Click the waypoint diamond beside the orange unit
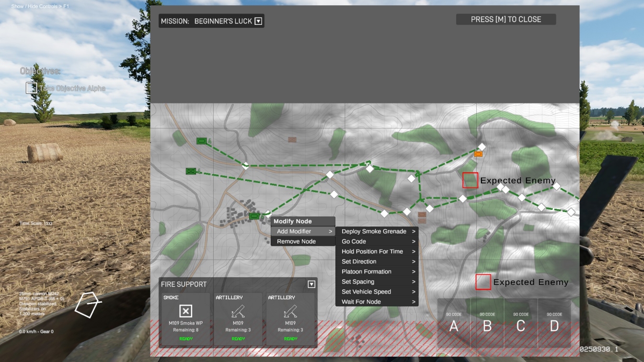 [482, 147]
